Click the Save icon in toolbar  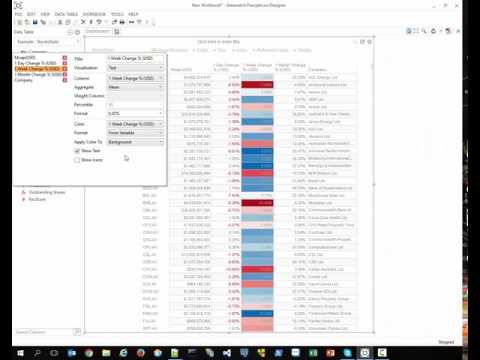[35, 22]
